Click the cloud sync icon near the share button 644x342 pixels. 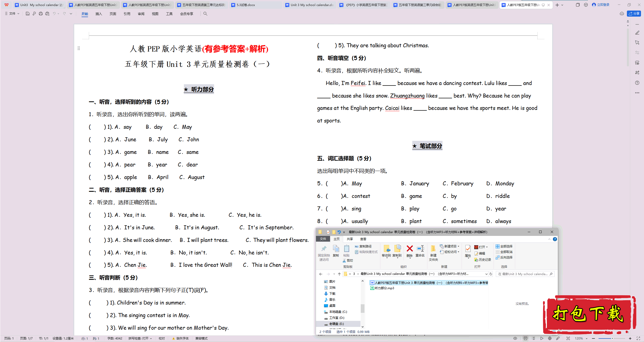[x=622, y=14]
